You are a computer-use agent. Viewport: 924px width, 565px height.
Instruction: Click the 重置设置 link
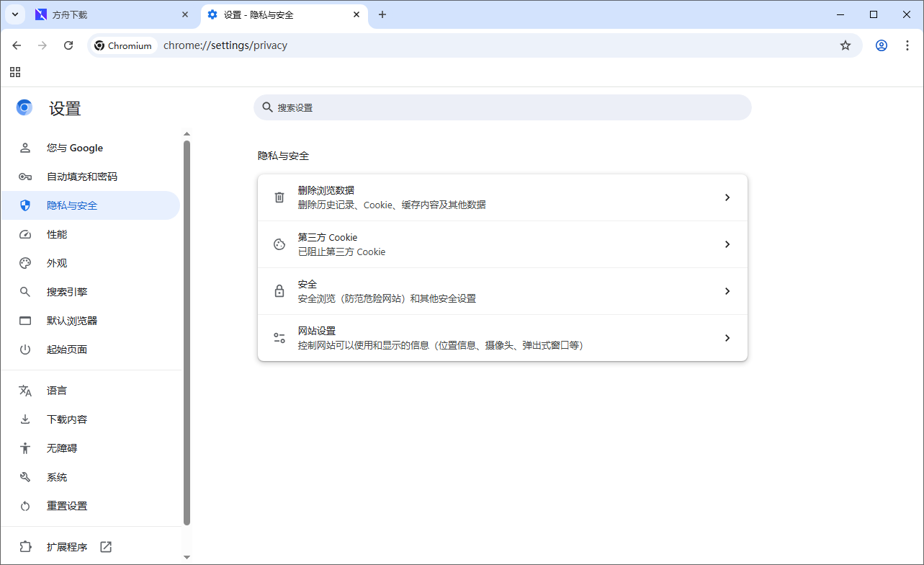coord(67,505)
